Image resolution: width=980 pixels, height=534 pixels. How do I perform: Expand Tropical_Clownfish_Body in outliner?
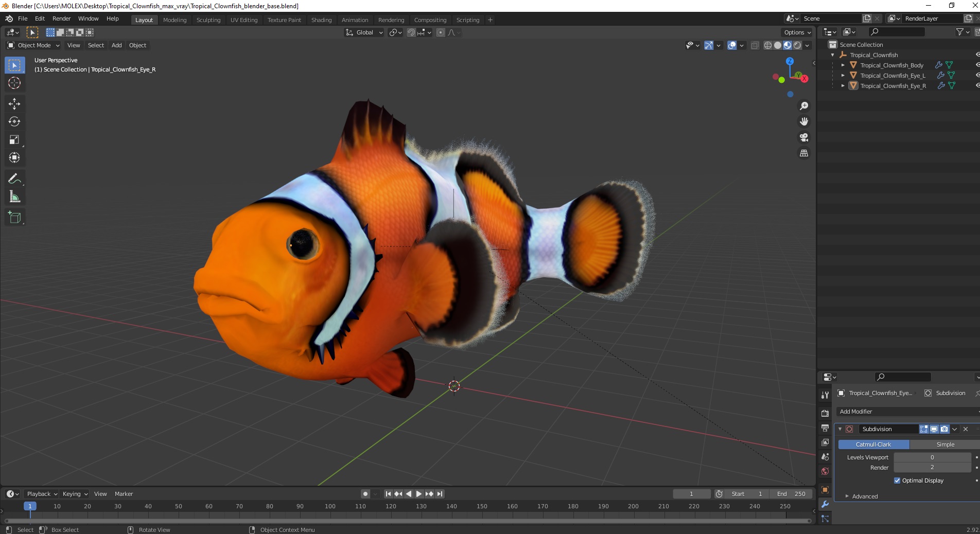coord(843,65)
